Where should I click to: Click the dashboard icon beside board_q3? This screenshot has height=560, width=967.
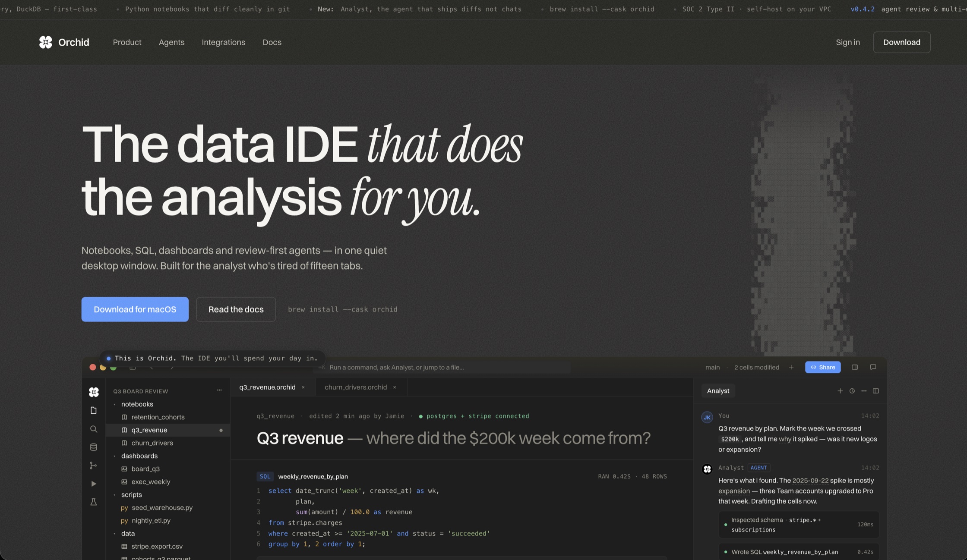(124, 469)
